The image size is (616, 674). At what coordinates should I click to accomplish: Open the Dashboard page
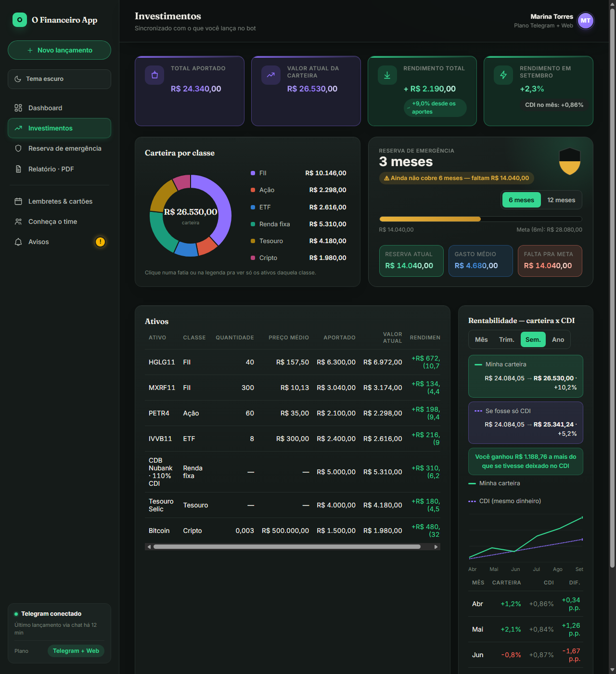click(x=59, y=108)
